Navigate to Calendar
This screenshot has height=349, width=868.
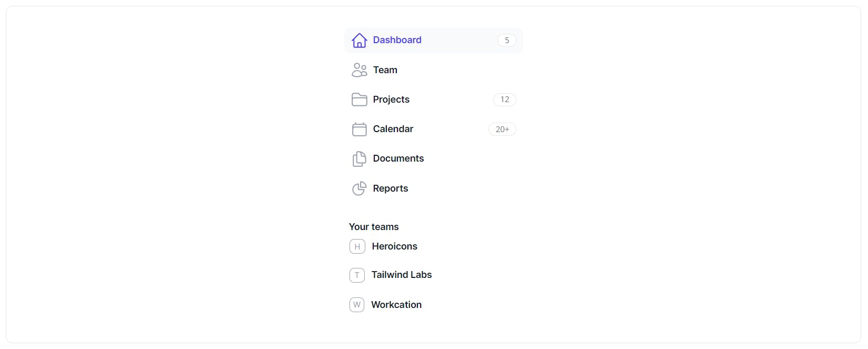click(434, 129)
